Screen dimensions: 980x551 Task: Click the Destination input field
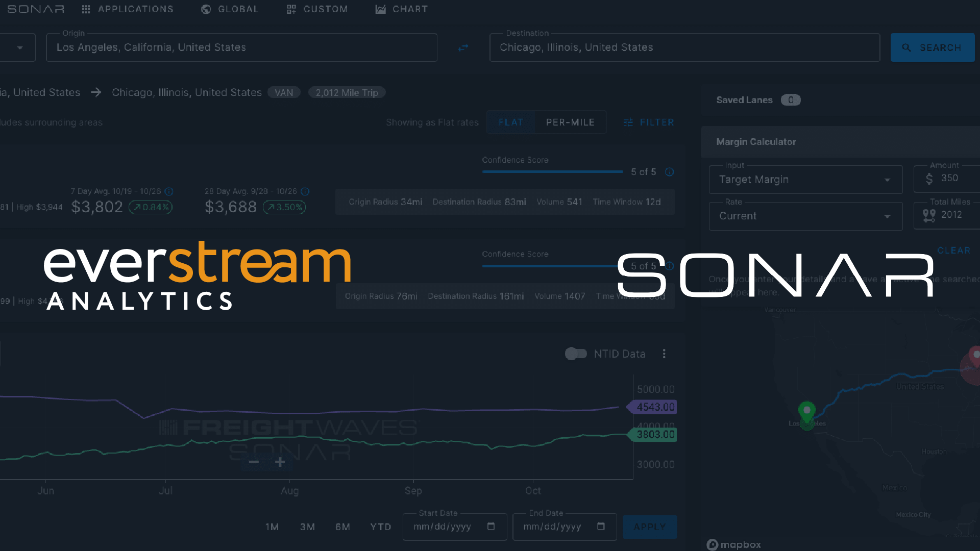click(684, 47)
